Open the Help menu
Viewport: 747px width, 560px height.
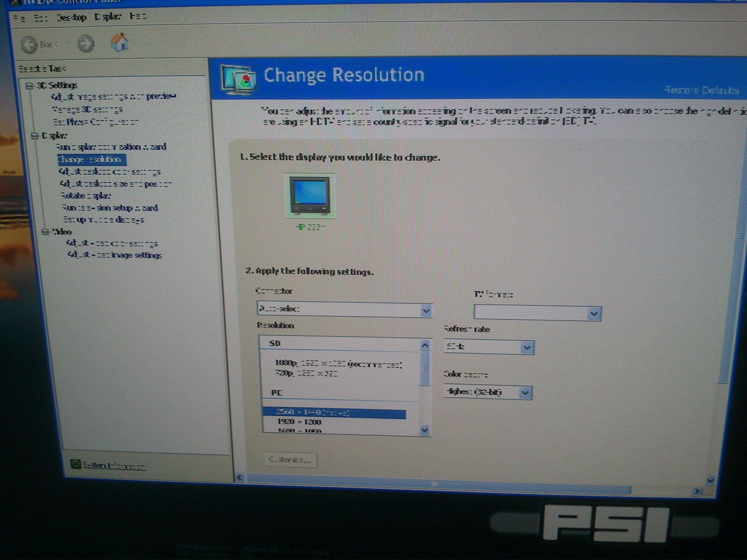click(x=138, y=16)
